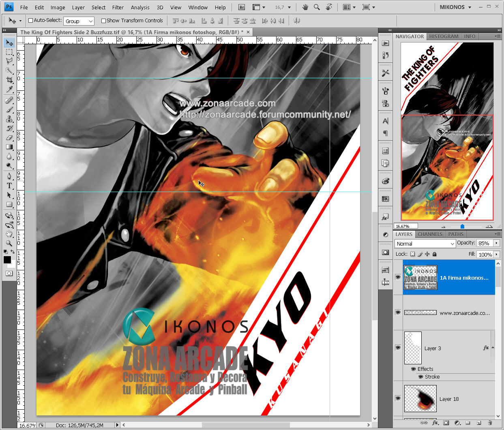This screenshot has height=430, width=504.
Task: Select the Clone Stamp tool
Action: 9,119
